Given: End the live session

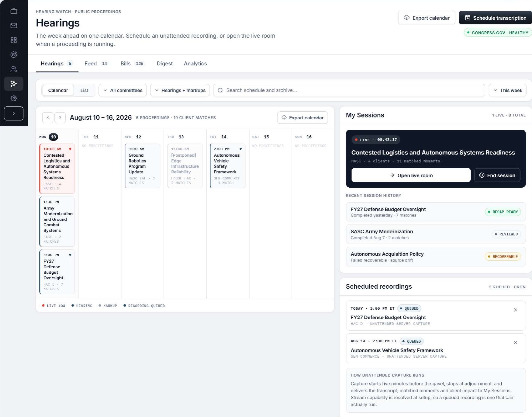Looking at the screenshot, I should (497, 175).
